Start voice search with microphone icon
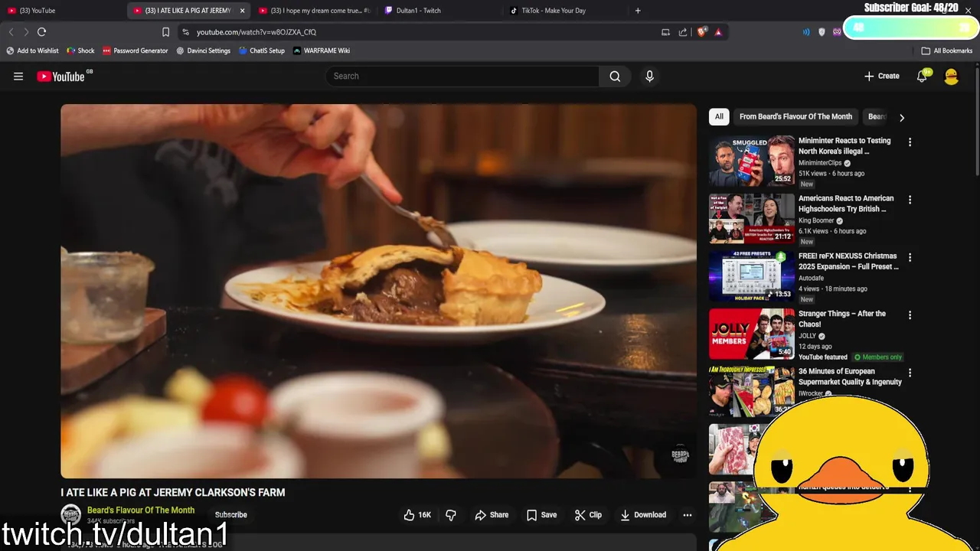 tap(649, 77)
